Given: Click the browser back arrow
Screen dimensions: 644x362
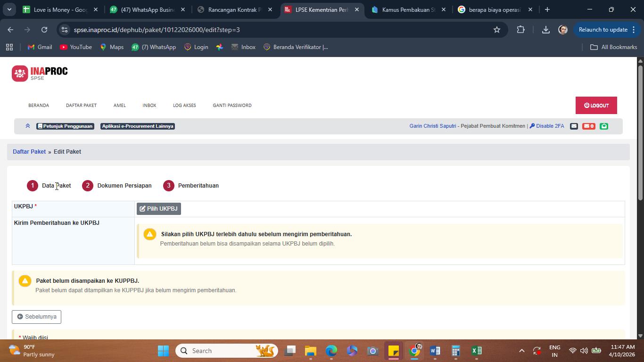Looking at the screenshot, I should (10, 30).
